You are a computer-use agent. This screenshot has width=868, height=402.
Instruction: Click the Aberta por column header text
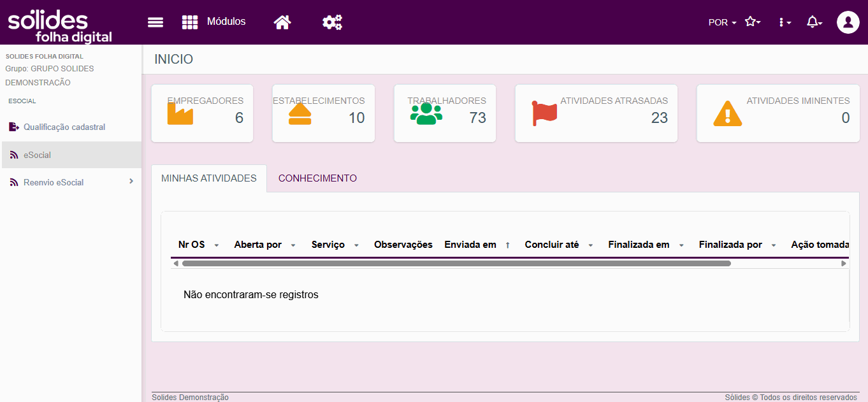(x=258, y=245)
